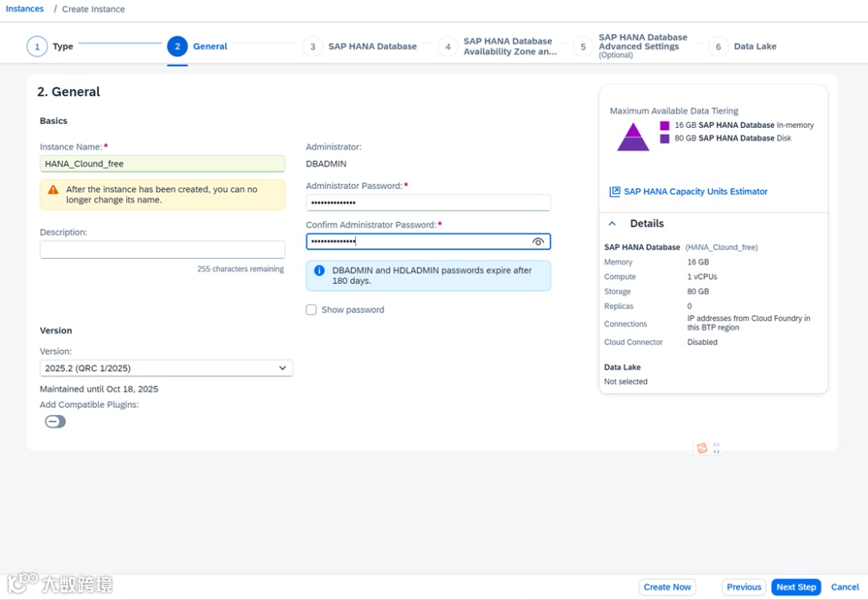Viewport: 868px width, 600px height.
Task: Open the Instances breadcrumb link
Action: [24, 9]
